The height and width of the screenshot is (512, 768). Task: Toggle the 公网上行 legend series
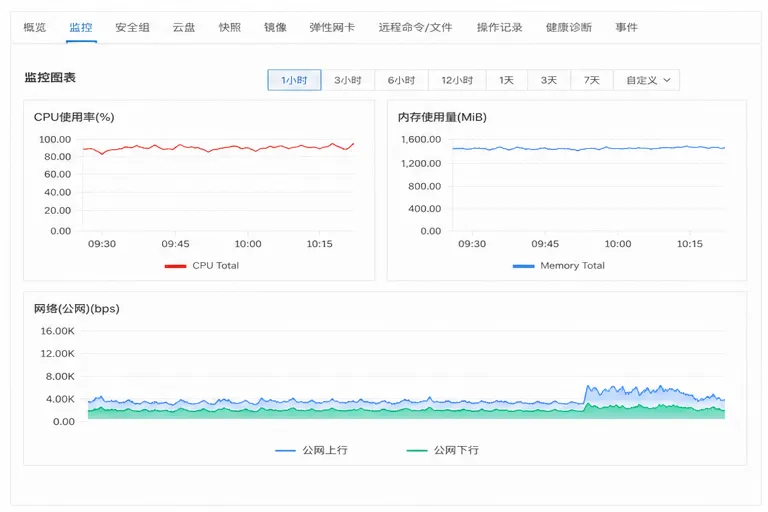pyautogui.click(x=312, y=450)
